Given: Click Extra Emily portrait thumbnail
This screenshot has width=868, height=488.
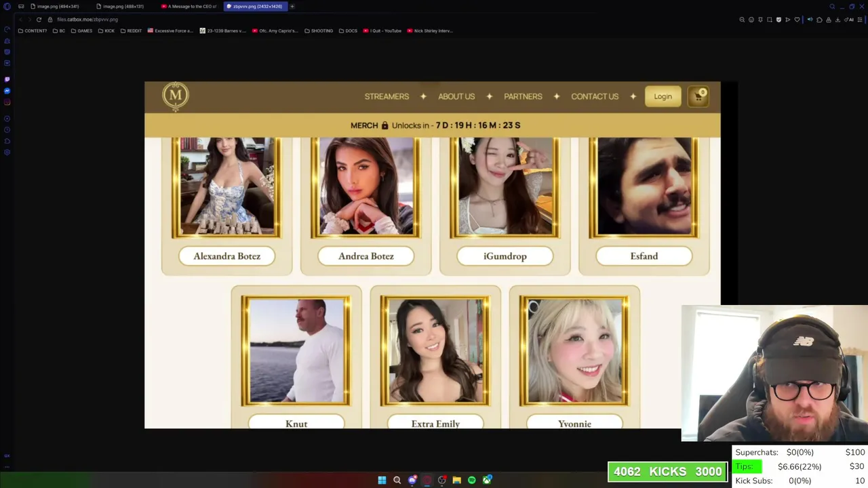Looking at the screenshot, I should 435,351.
